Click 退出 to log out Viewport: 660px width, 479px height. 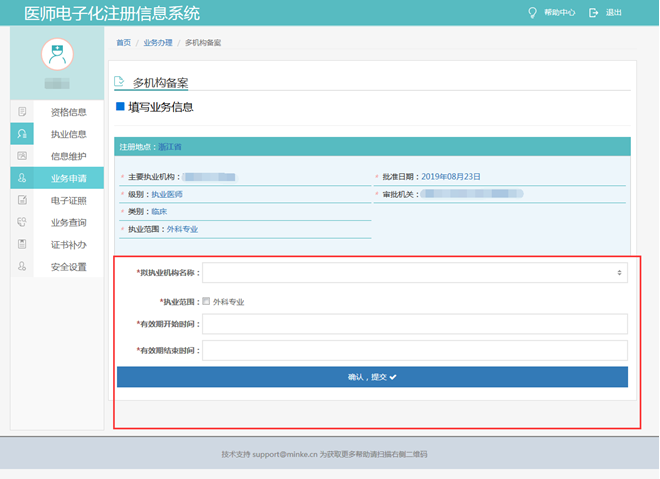606,13
